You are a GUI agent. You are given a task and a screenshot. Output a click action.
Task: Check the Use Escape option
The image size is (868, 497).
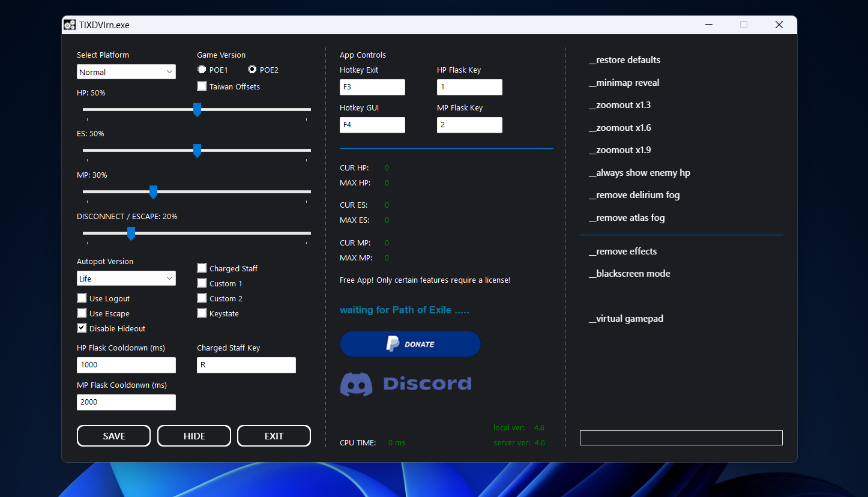pos(82,313)
